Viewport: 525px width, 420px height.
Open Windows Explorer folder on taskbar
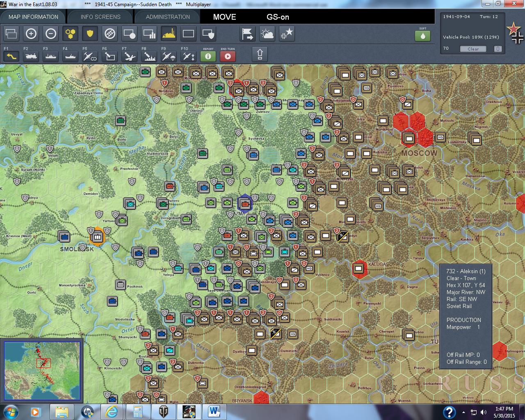(x=62, y=411)
